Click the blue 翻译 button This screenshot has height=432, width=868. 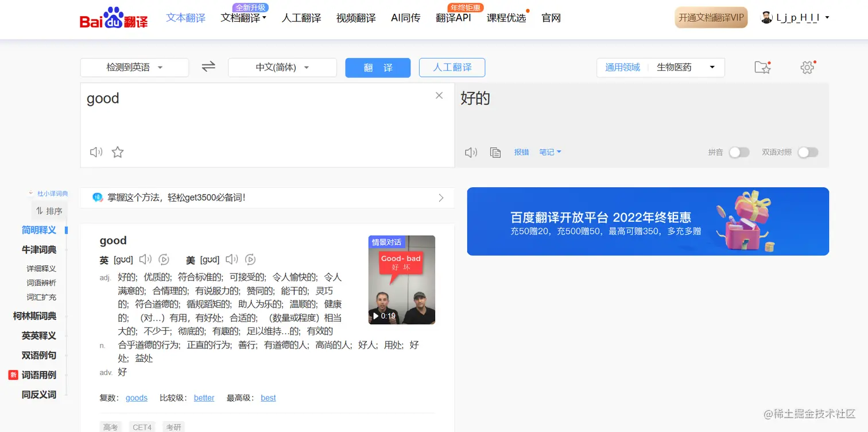tap(378, 68)
